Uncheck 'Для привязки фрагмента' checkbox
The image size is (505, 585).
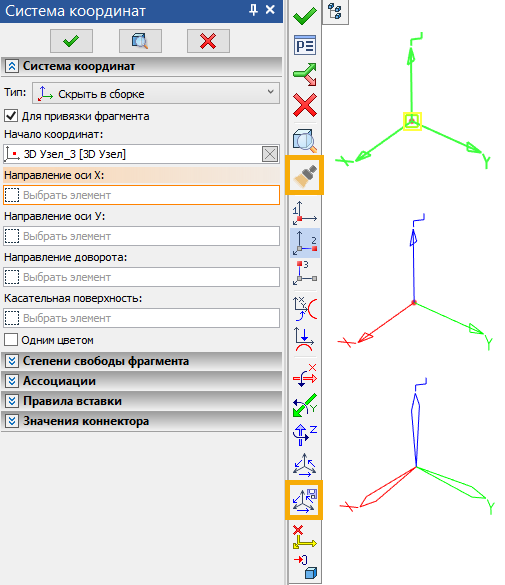pos(11,116)
